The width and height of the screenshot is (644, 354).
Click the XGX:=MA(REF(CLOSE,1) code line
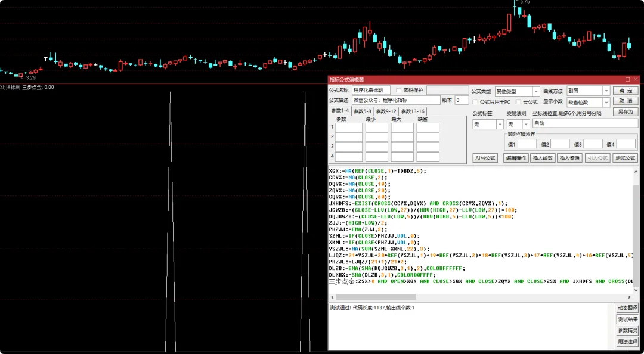[378, 171]
